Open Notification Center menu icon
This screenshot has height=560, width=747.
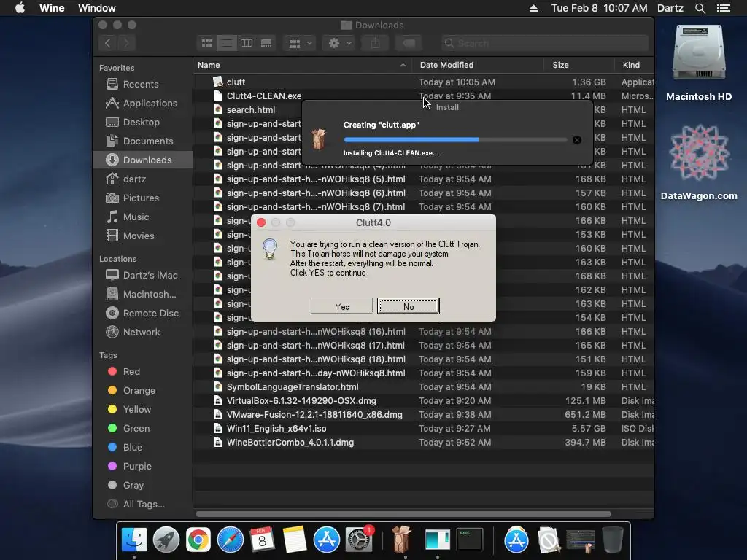[x=724, y=8]
